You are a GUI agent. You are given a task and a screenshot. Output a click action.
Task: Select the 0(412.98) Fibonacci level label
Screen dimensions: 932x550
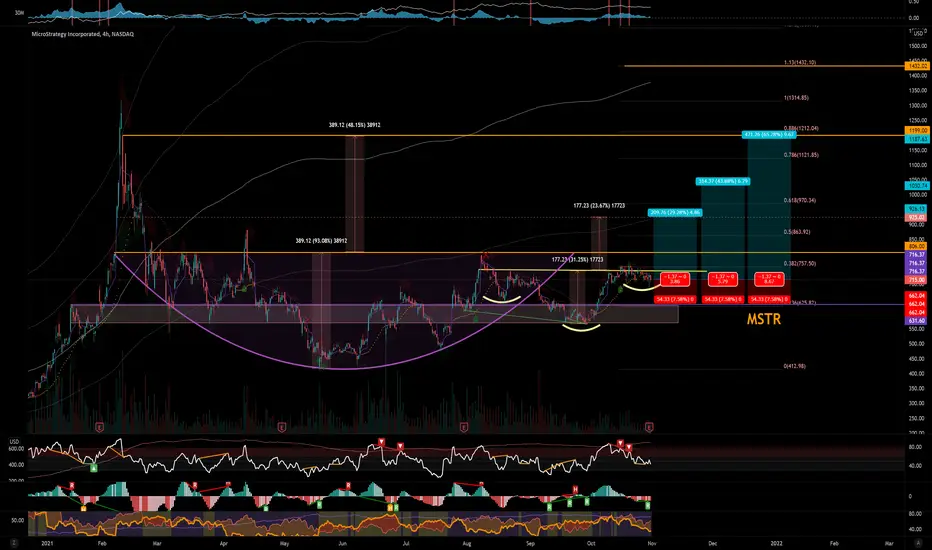795,366
